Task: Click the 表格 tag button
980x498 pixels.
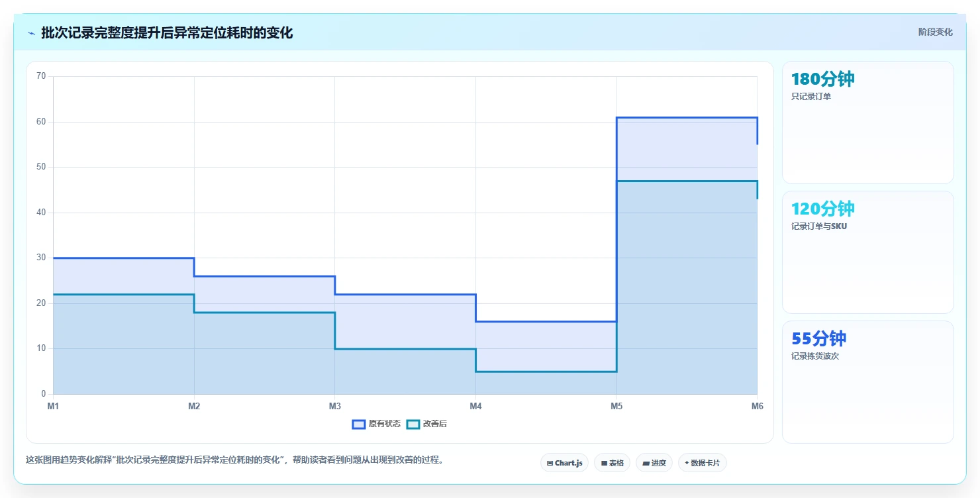Action: pyautogui.click(x=612, y=463)
